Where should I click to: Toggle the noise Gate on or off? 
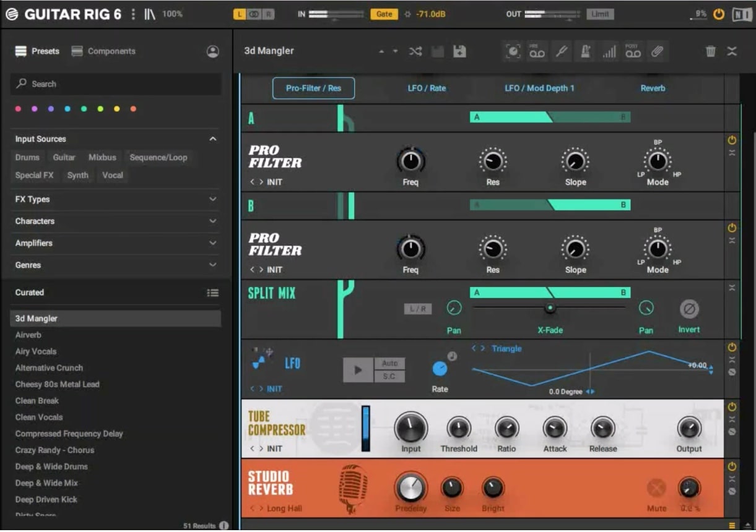click(x=384, y=14)
